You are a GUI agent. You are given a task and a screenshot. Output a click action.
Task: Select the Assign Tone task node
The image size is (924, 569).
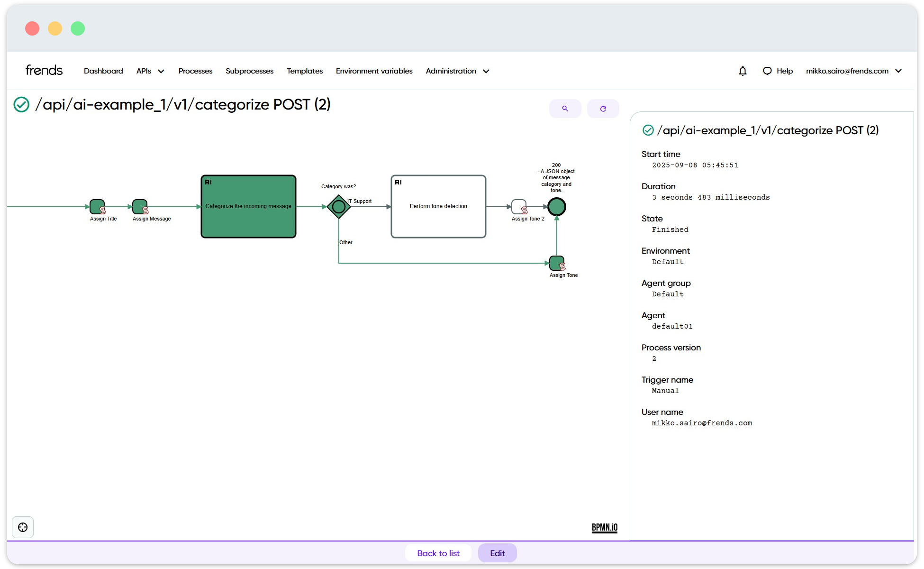(556, 263)
